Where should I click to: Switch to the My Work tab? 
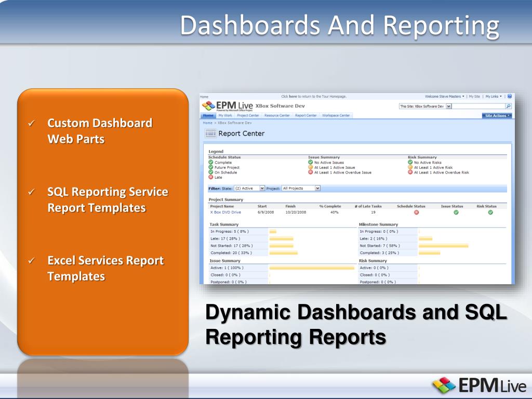(225, 116)
